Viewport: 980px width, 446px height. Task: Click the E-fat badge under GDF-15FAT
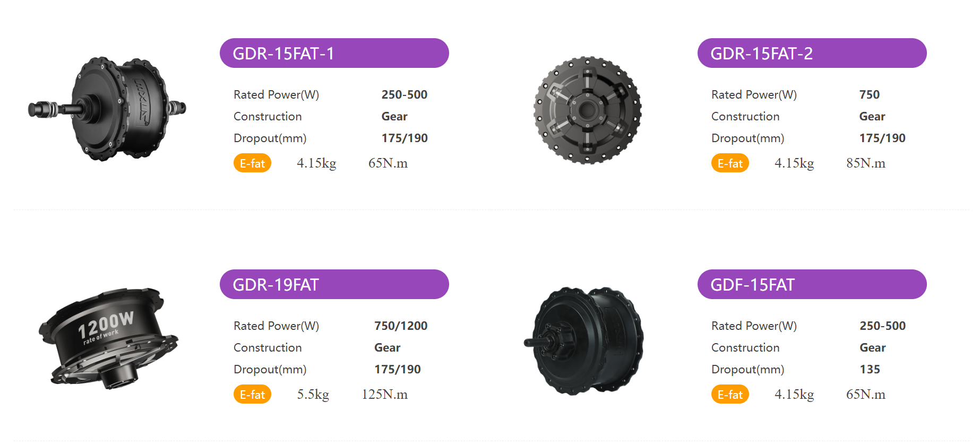[x=730, y=395]
